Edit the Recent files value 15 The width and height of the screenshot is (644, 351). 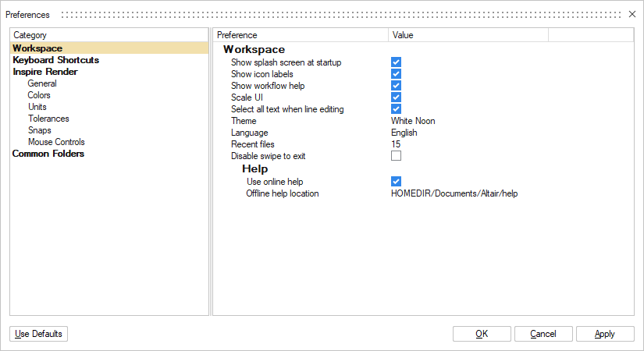[396, 144]
